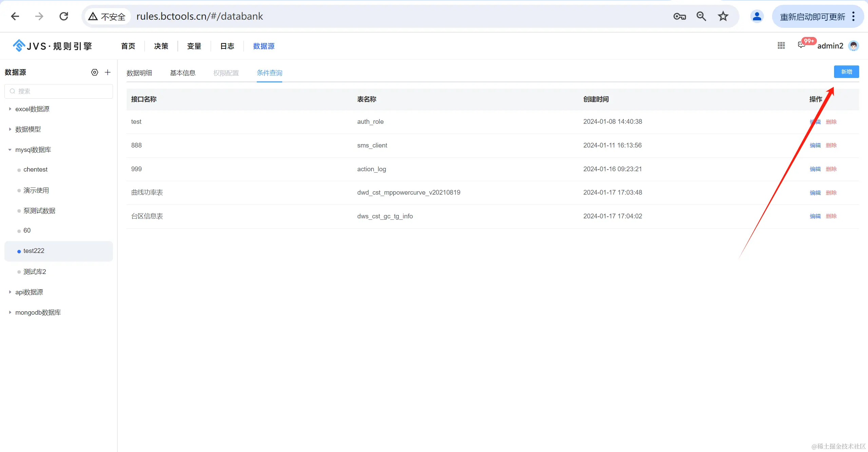Screen dimensions: 868x452
Task: Click the admin2 user avatar
Action: (x=853, y=46)
